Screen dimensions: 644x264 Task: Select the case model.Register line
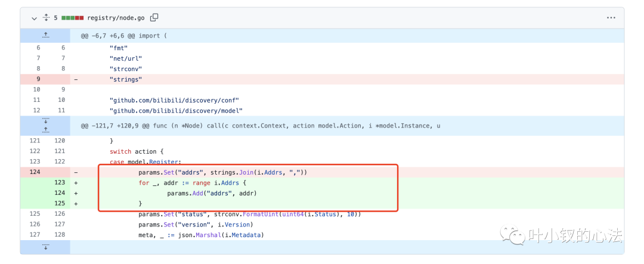[145, 161]
